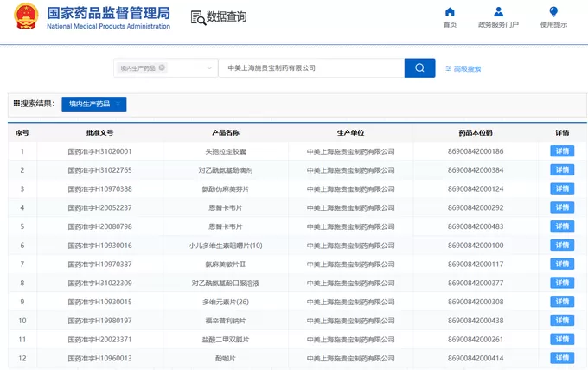Go to 首页 home icon
Screen dimensions: 588x370
[450, 12]
